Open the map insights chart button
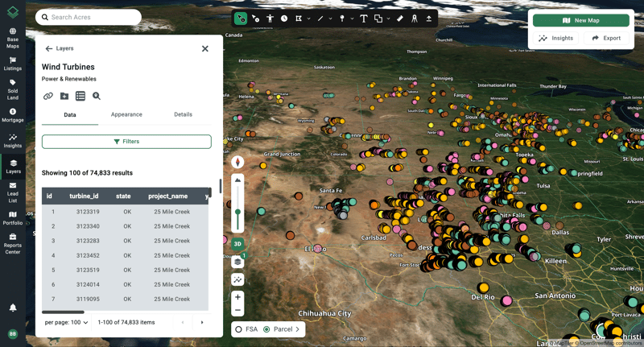This screenshot has height=347, width=644. point(237,279)
